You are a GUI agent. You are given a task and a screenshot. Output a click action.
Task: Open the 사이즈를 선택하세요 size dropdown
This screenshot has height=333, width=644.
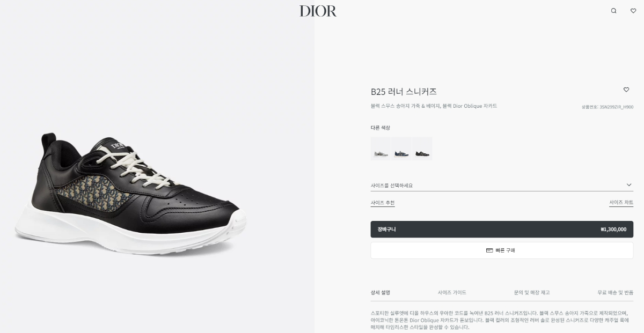502,185
